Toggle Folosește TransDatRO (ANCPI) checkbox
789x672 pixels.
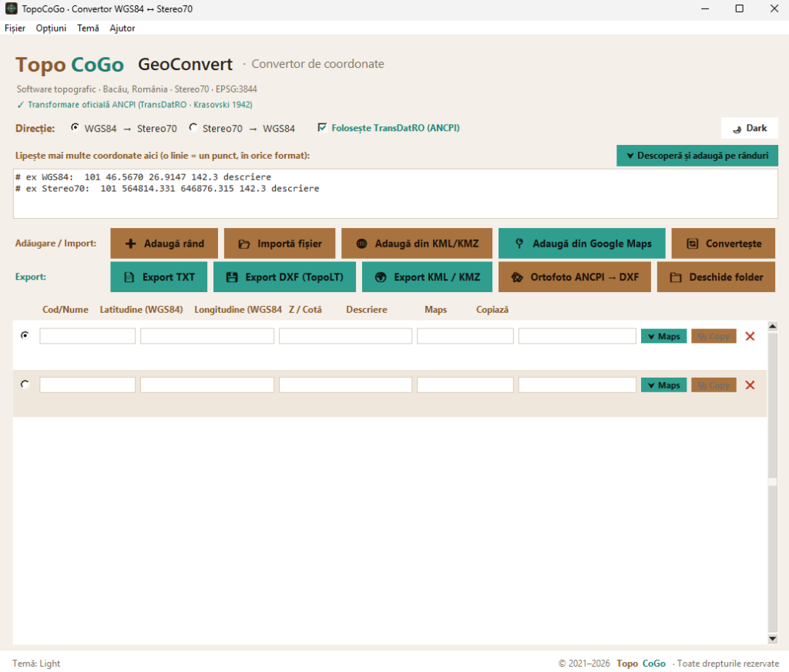322,127
